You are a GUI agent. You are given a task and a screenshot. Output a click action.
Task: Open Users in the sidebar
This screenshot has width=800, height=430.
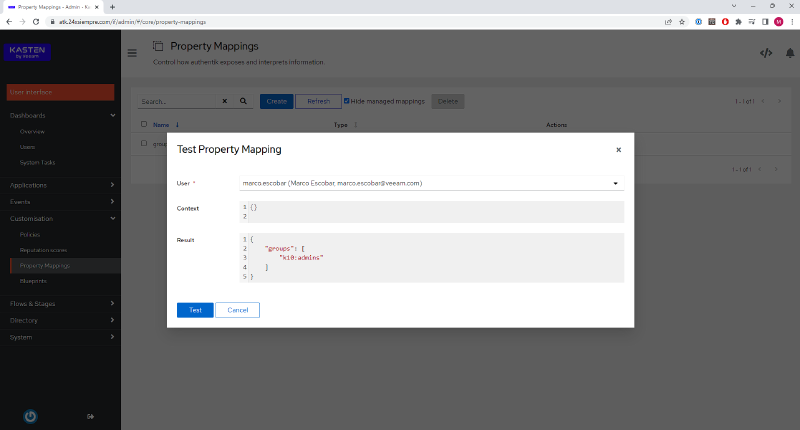(28, 147)
